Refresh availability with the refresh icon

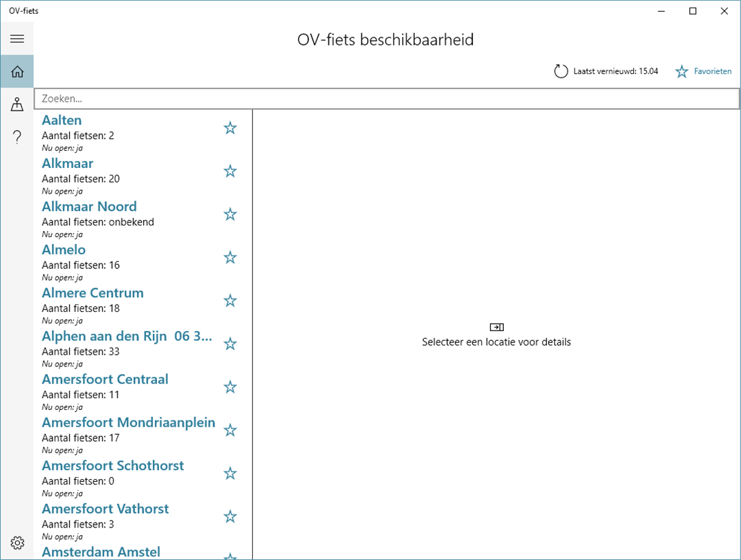(561, 71)
